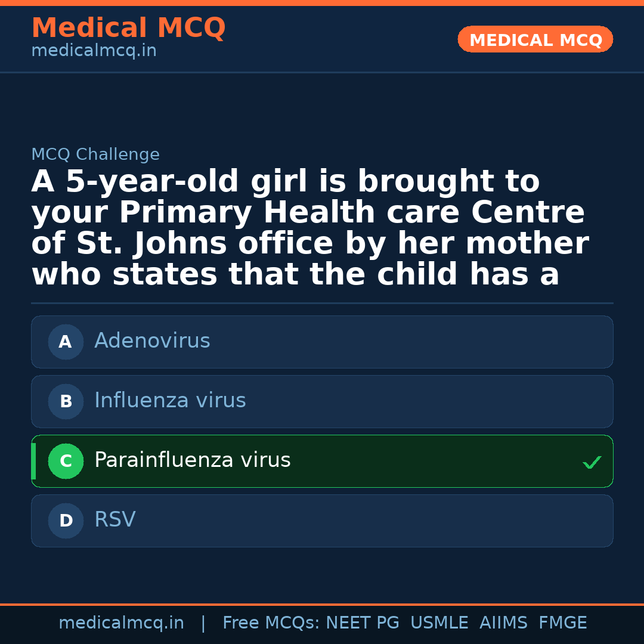Click the orange MEDICAL MCQ badge

(x=535, y=39)
